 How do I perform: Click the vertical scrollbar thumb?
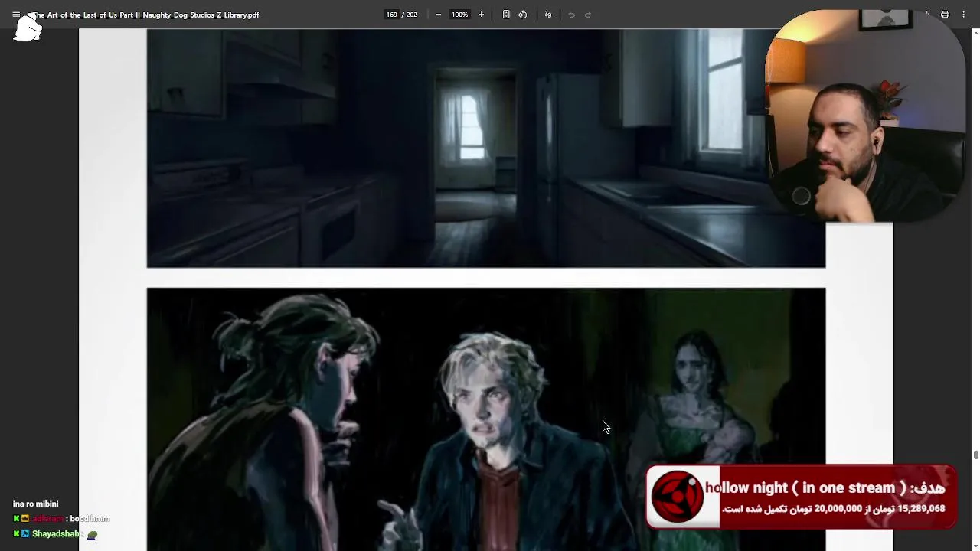tap(976, 455)
